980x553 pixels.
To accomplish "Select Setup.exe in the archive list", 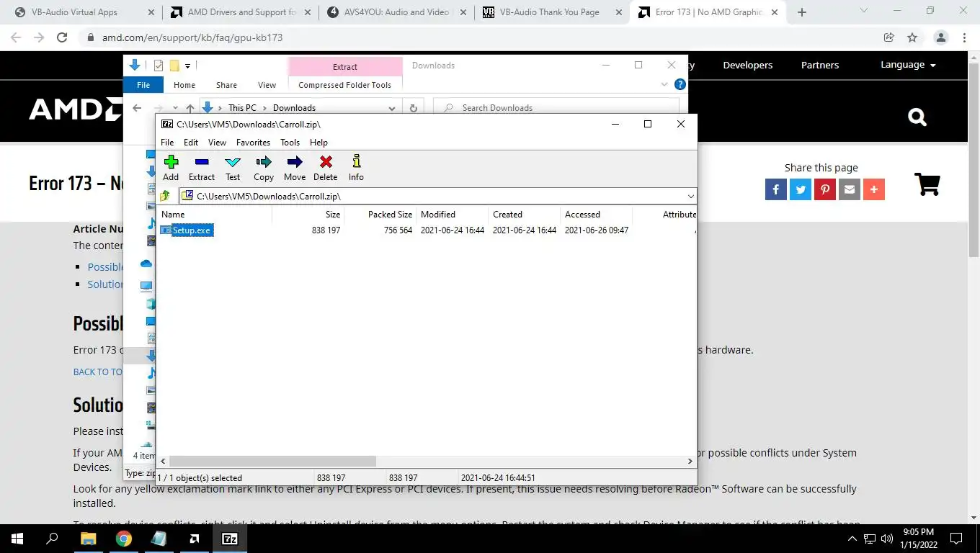I will 192,230.
